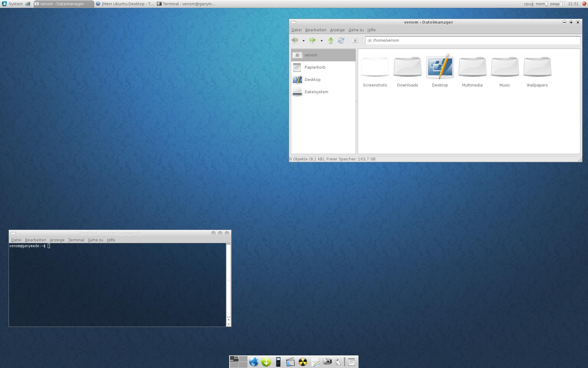Open Desktop in the file manager sidebar

[x=323, y=80]
